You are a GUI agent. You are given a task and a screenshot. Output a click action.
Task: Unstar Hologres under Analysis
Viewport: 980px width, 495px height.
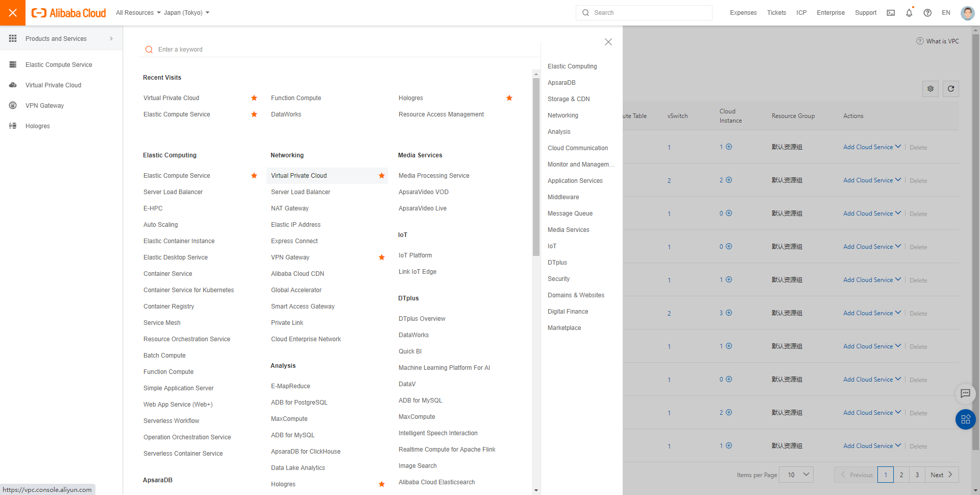pos(382,484)
